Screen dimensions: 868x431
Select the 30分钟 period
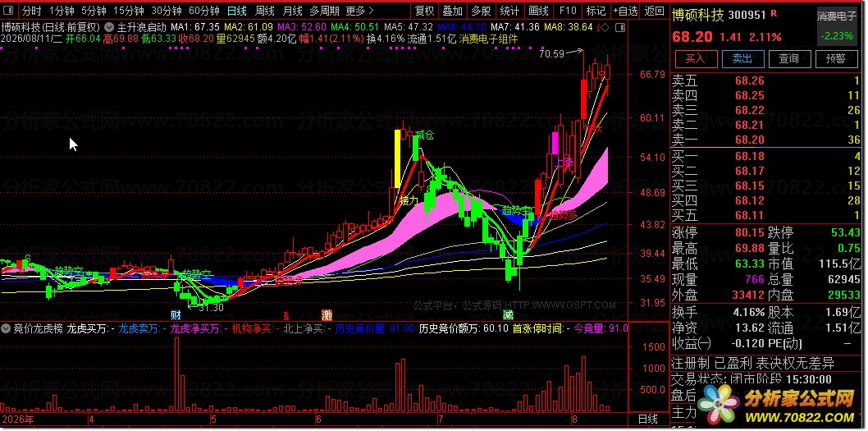tap(166, 11)
